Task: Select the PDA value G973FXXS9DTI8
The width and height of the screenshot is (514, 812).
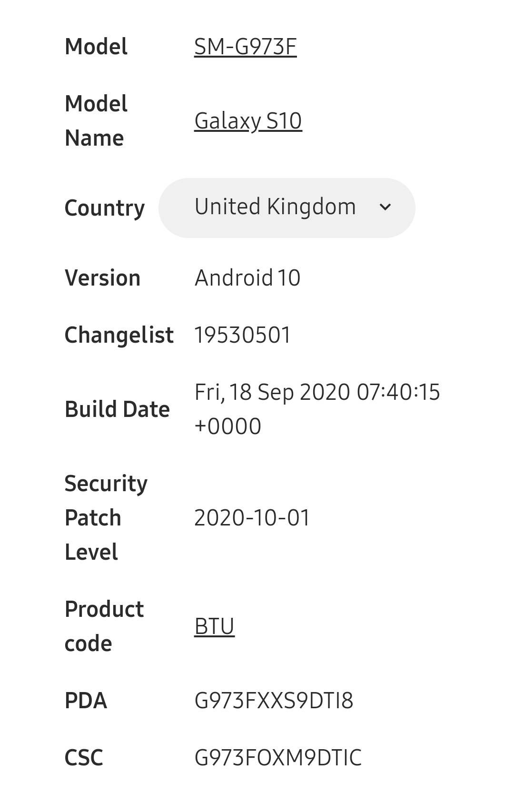Action: [x=274, y=701]
